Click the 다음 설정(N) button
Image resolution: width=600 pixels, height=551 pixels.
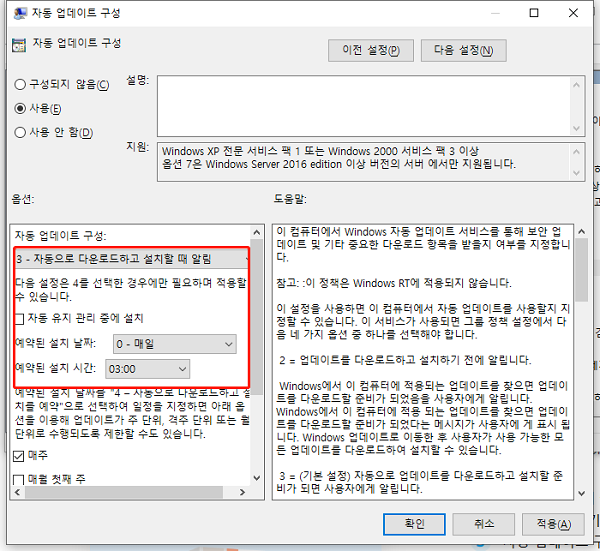[x=463, y=50]
